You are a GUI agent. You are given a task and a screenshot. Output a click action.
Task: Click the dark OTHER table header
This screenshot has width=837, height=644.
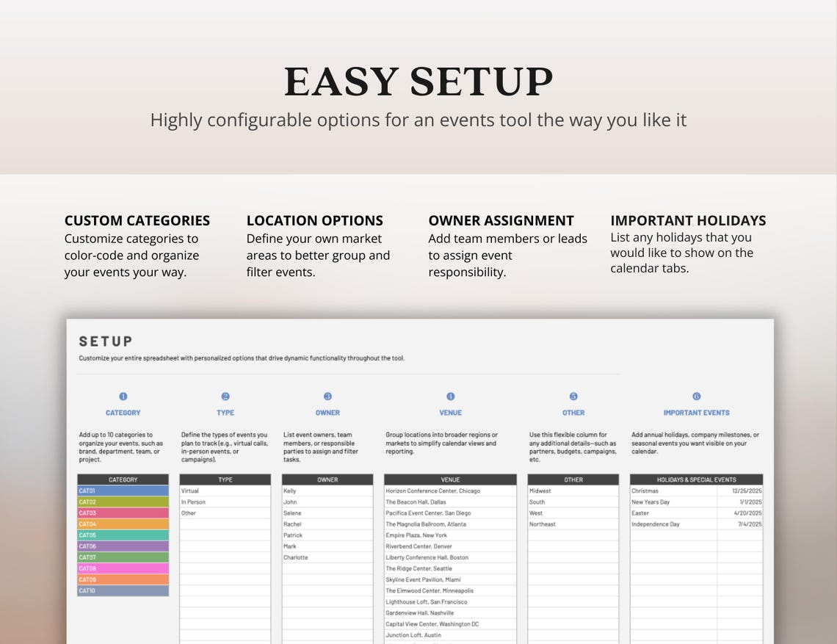click(x=573, y=480)
